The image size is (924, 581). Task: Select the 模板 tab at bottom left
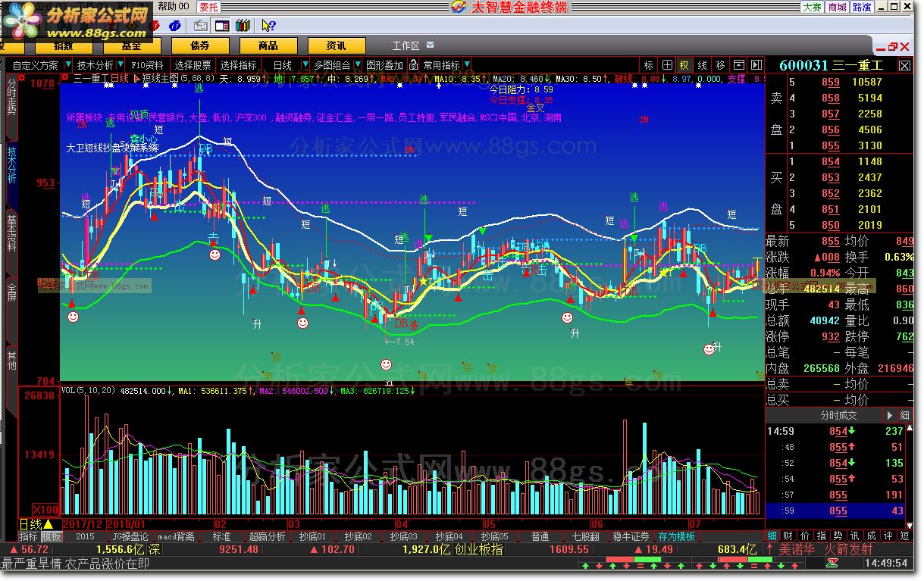[51, 536]
